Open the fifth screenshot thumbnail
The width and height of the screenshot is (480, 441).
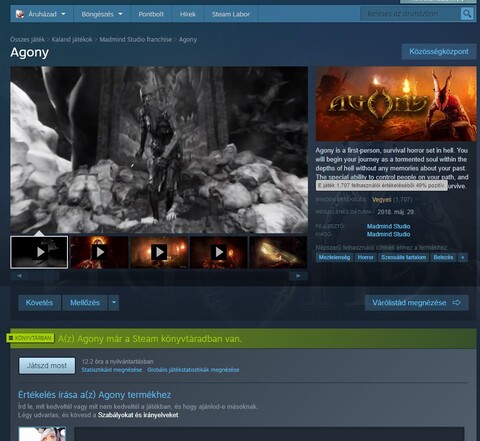coord(278,252)
